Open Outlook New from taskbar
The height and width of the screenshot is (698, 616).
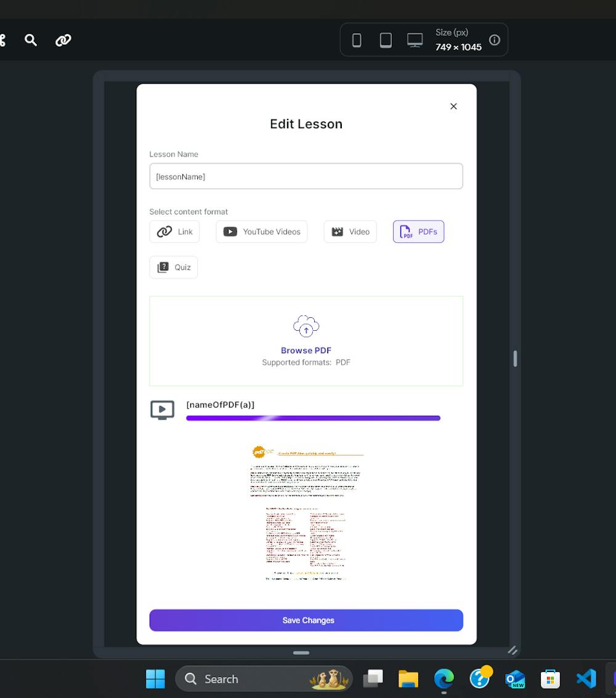point(515,679)
